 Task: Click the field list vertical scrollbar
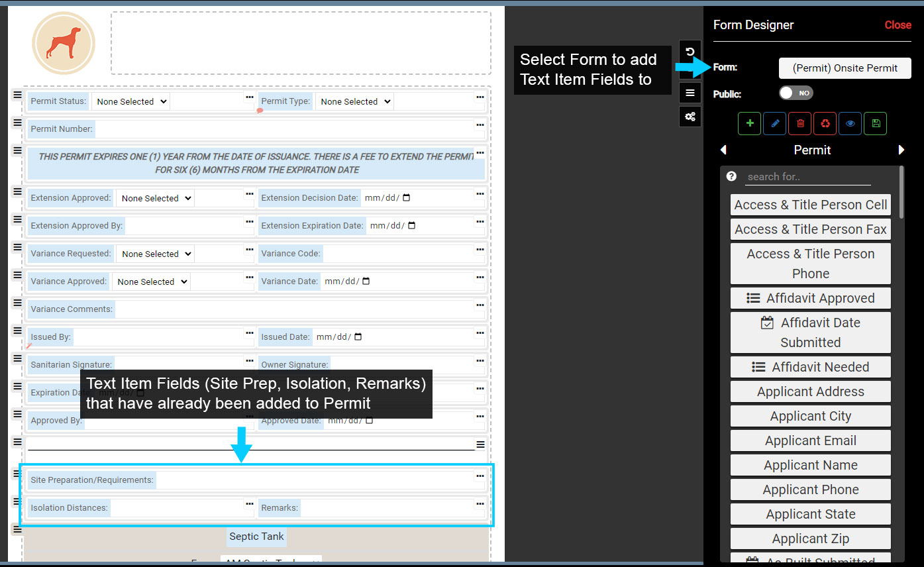point(901,192)
